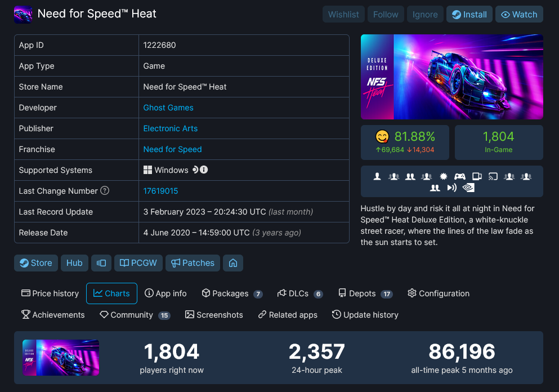Click the Deluxe Edition header image

[x=451, y=77]
